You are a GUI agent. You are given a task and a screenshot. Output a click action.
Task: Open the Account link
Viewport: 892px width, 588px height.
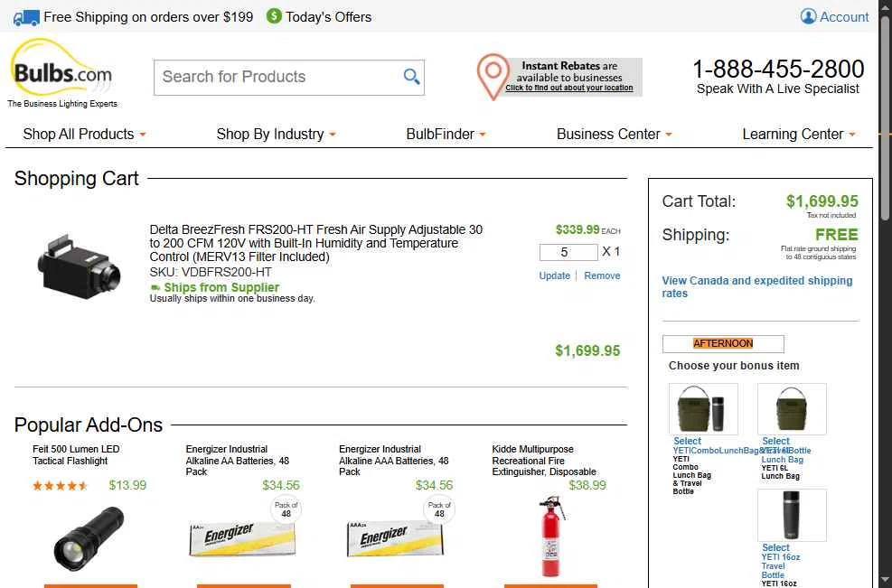[x=844, y=17]
